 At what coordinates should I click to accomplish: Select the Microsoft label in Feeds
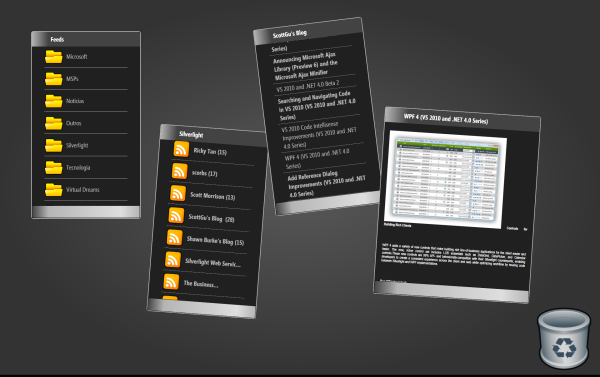[77, 57]
